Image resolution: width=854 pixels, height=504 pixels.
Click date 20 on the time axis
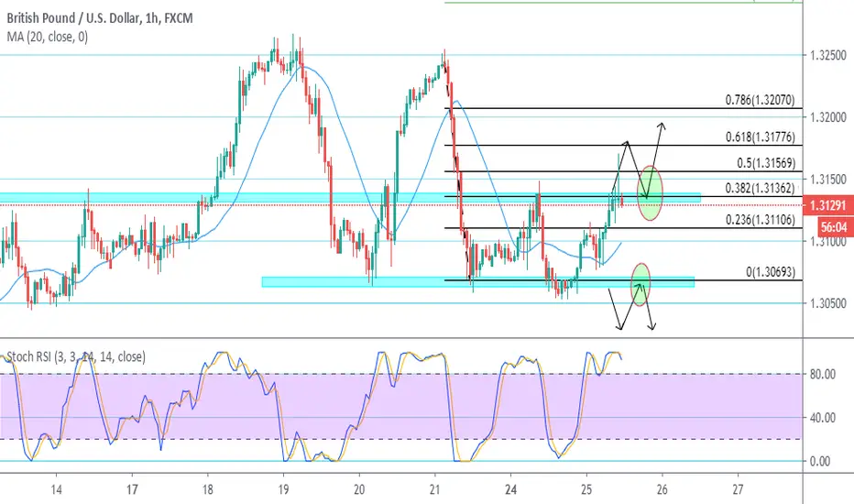tap(359, 489)
